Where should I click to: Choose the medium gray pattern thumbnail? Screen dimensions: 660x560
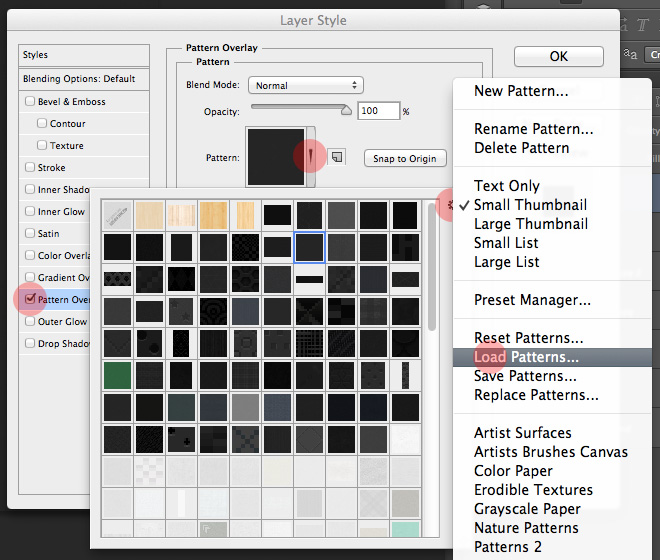coord(245,407)
